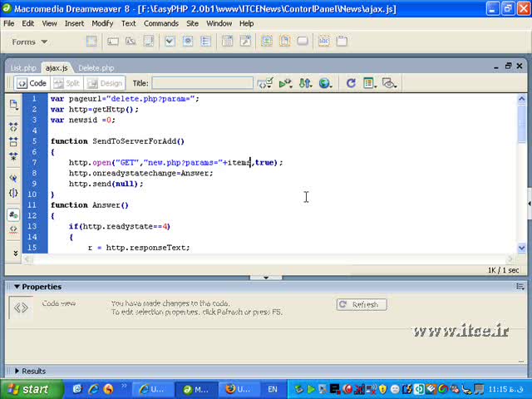Image resolution: width=532 pixels, height=399 pixels.
Task: Insert a Radio Group form element
Action: [205, 42]
